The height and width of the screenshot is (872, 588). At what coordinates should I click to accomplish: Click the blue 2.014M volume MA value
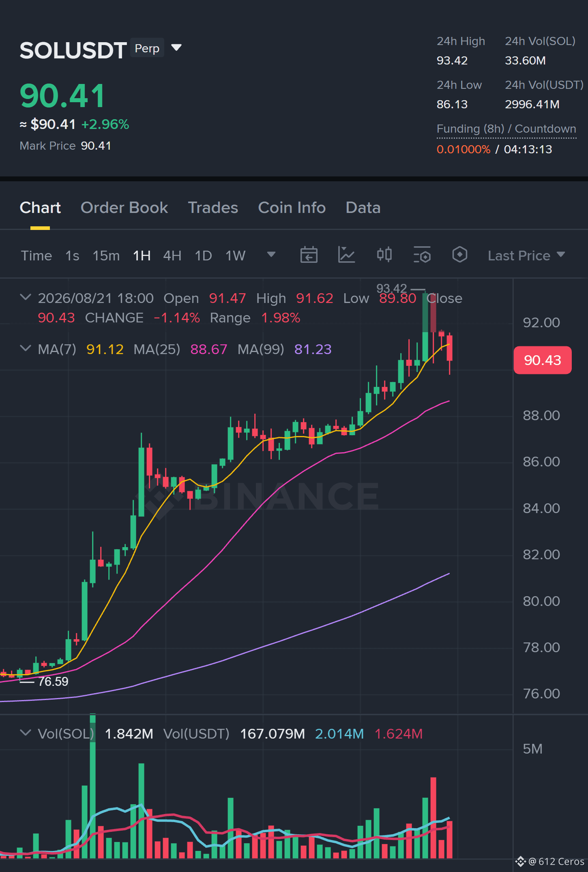pos(339,734)
